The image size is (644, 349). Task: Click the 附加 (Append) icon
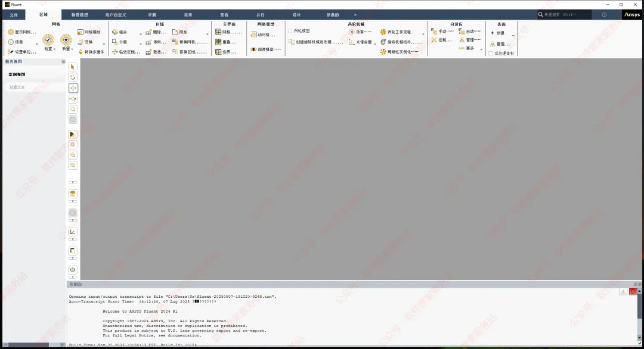tap(175, 32)
